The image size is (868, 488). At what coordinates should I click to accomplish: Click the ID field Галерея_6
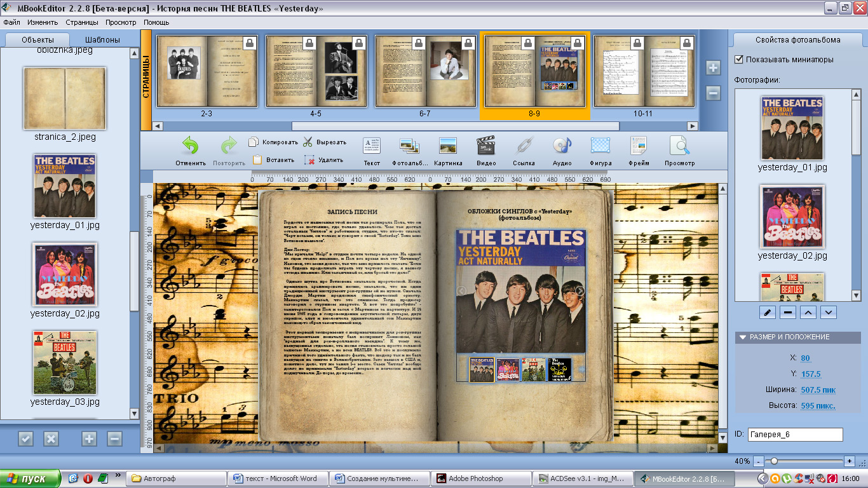pos(796,435)
